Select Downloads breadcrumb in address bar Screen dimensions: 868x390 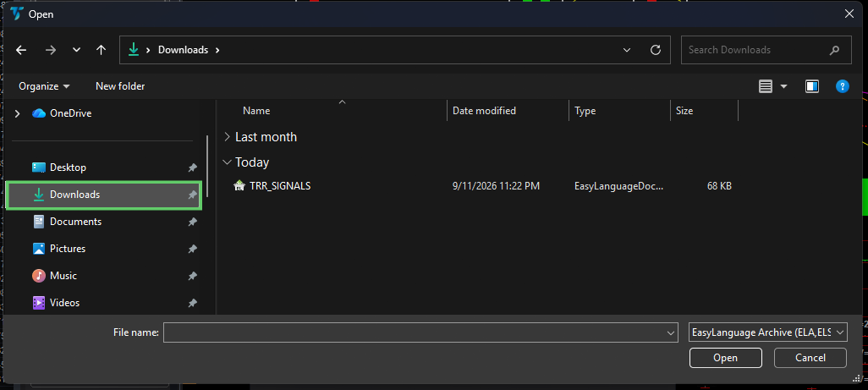tap(184, 50)
